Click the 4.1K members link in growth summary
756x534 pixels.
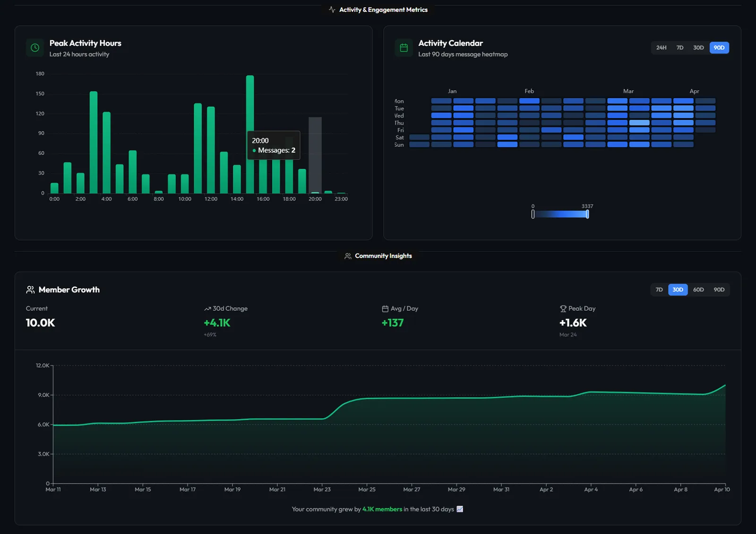point(381,509)
